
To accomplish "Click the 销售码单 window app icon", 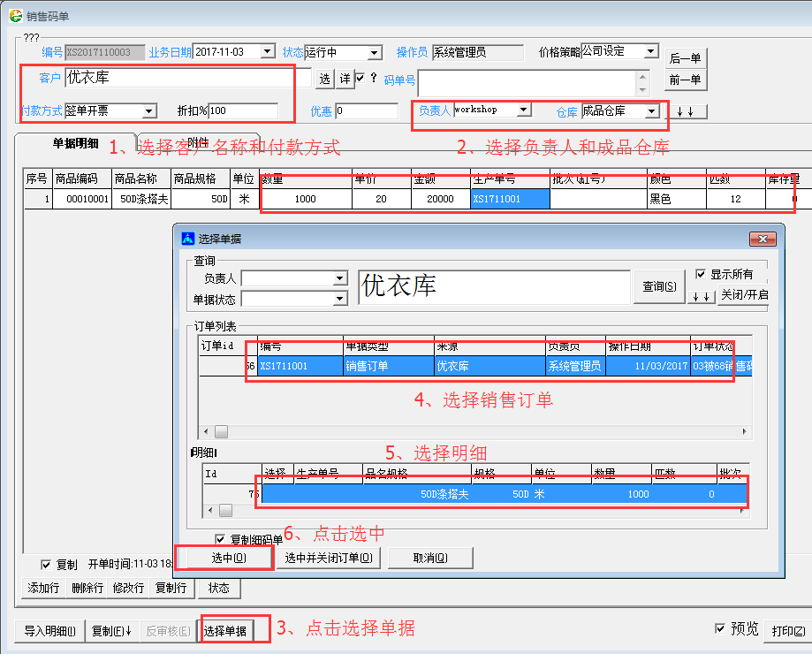I will 16,16.
